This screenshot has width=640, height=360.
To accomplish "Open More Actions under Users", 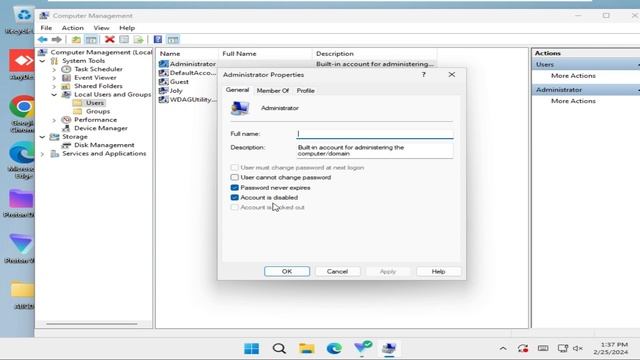I will (x=573, y=76).
